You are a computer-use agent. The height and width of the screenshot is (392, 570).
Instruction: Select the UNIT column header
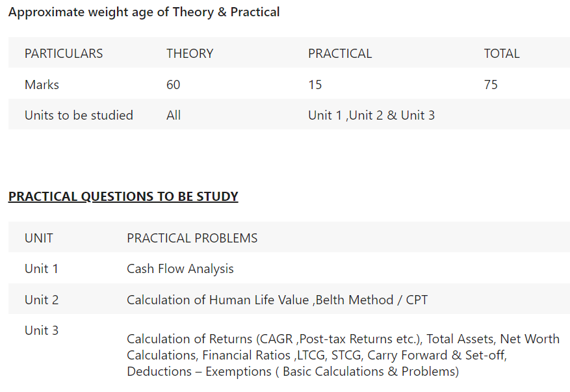tap(39, 238)
